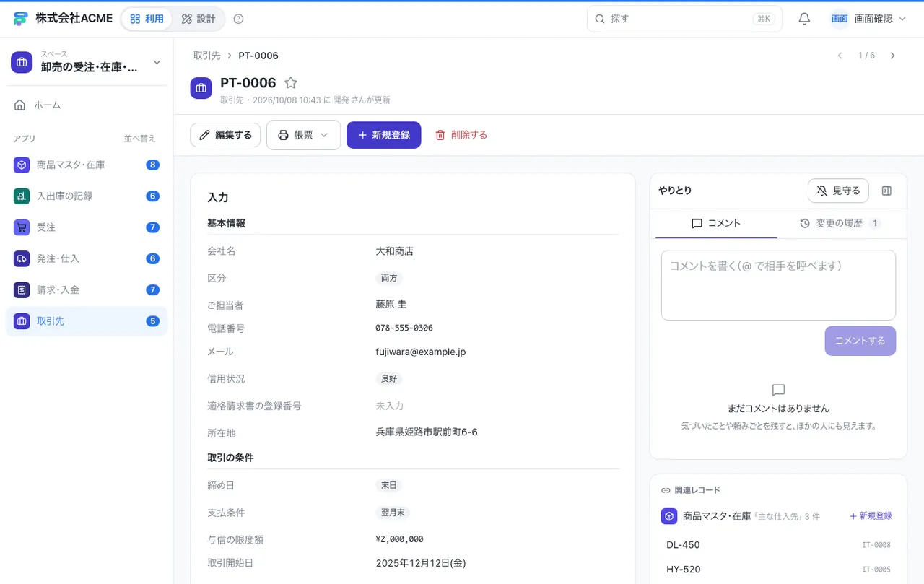Switch to 利用 mode
Image resolution: width=924 pixels, height=584 pixels.
(x=147, y=19)
